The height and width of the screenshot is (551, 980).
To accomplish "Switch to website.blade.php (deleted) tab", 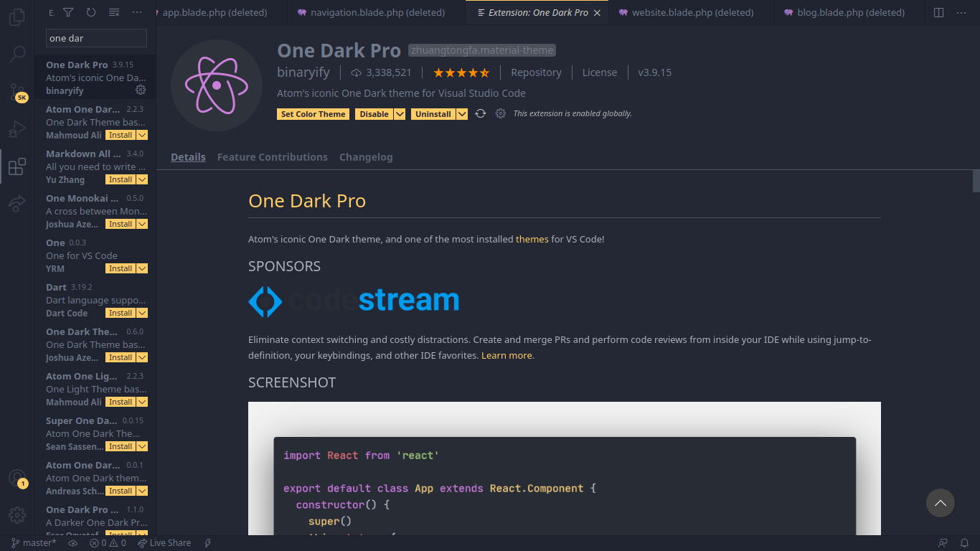I will [x=692, y=12].
